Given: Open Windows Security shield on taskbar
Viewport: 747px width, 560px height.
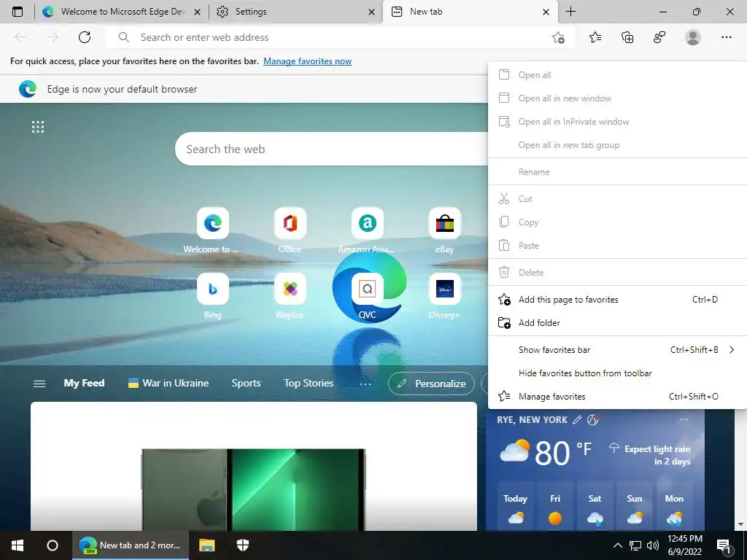Looking at the screenshot, I should (243, 545).
